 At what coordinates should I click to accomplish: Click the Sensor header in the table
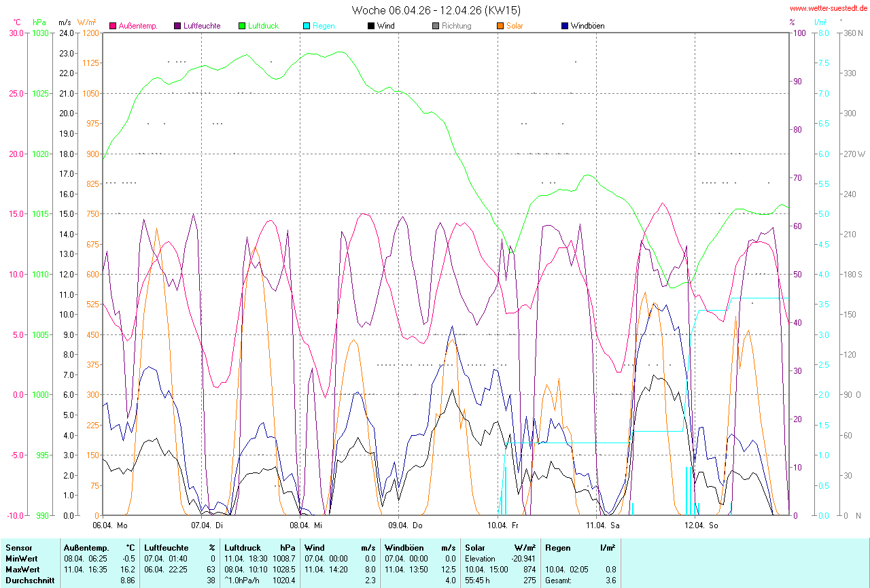(x=18, y=547)
